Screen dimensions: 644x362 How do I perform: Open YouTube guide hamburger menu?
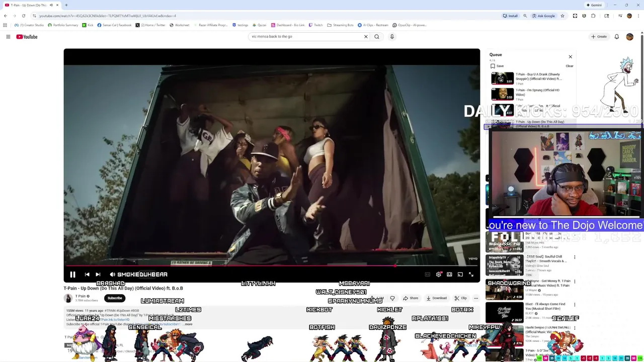coord(8,37)
